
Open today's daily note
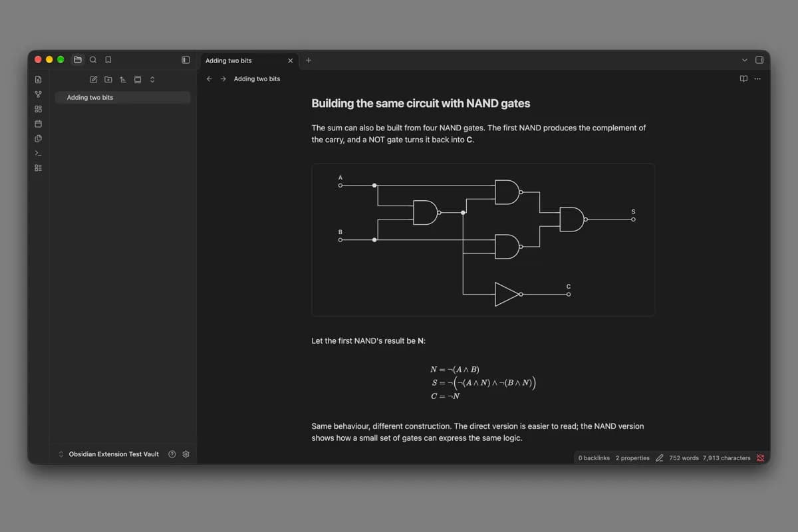coord(38,124)
